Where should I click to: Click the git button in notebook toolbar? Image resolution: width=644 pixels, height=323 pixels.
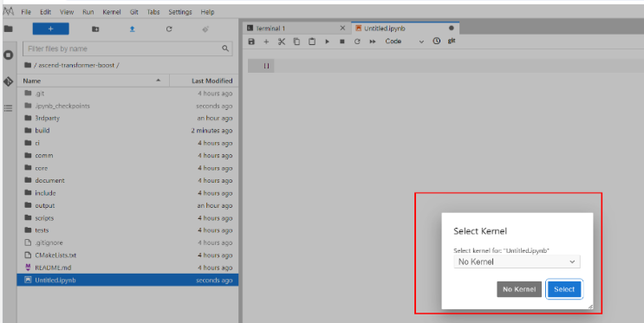click(x=452, y=41)
